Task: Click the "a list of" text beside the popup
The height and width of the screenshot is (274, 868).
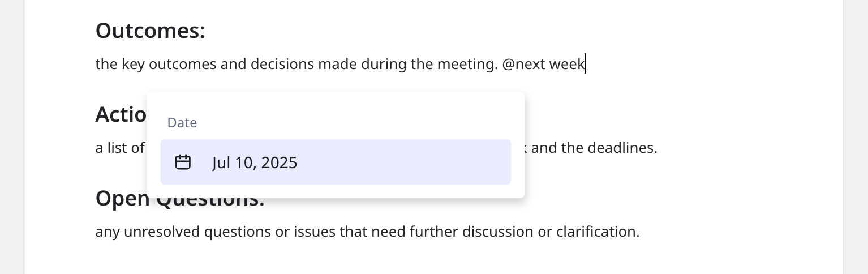Action: pyautogui.click(x=120, y=148)
